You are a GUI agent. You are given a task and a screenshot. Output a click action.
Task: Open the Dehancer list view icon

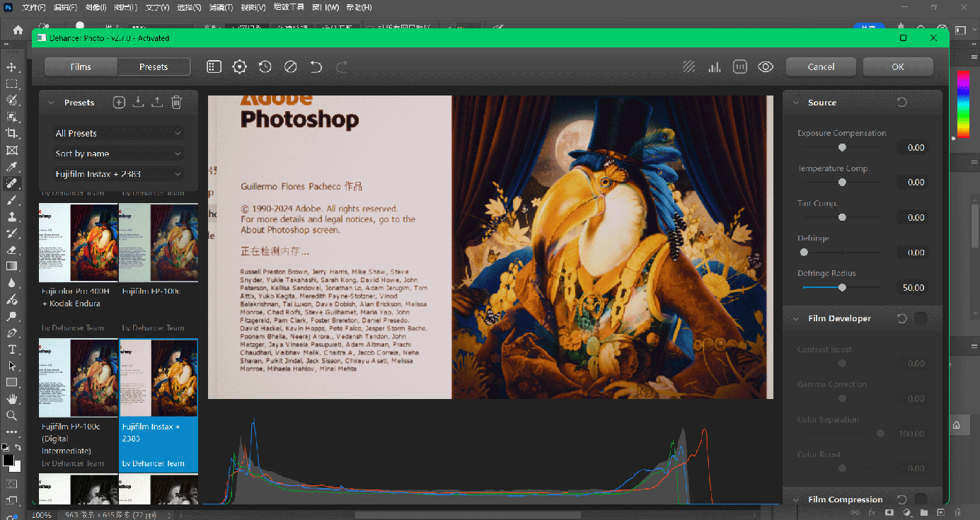tap(214, 67)
